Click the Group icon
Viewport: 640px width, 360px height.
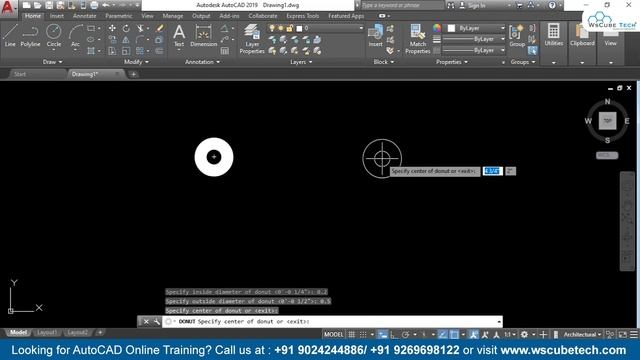pyautogui.click(x=517, y=36)
